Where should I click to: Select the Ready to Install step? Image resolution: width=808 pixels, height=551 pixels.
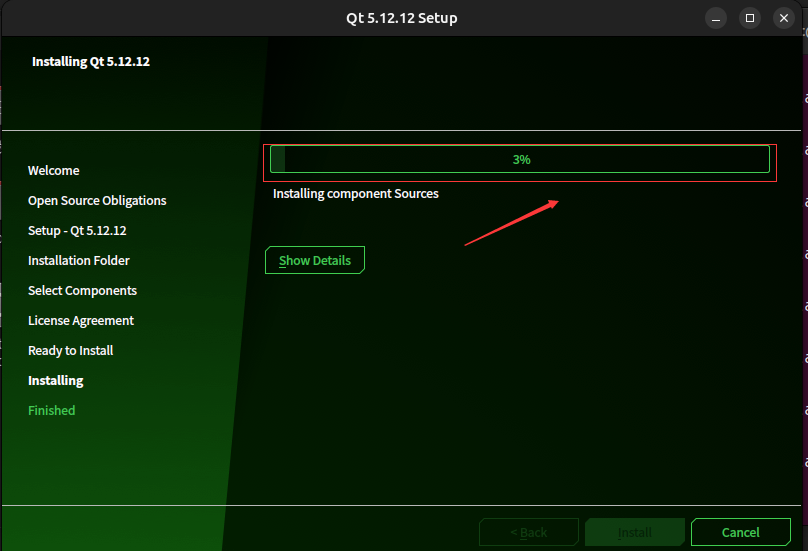coord(71,350)
